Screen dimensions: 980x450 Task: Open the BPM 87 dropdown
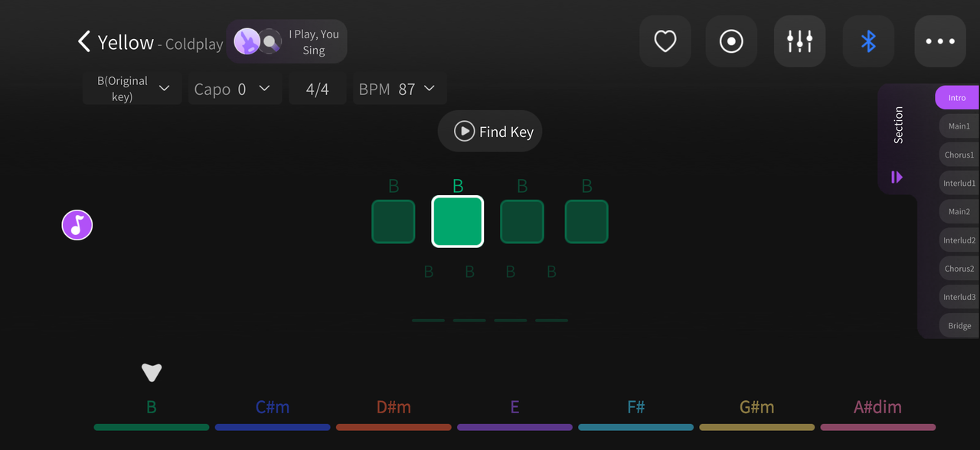[x=400, y=89]
